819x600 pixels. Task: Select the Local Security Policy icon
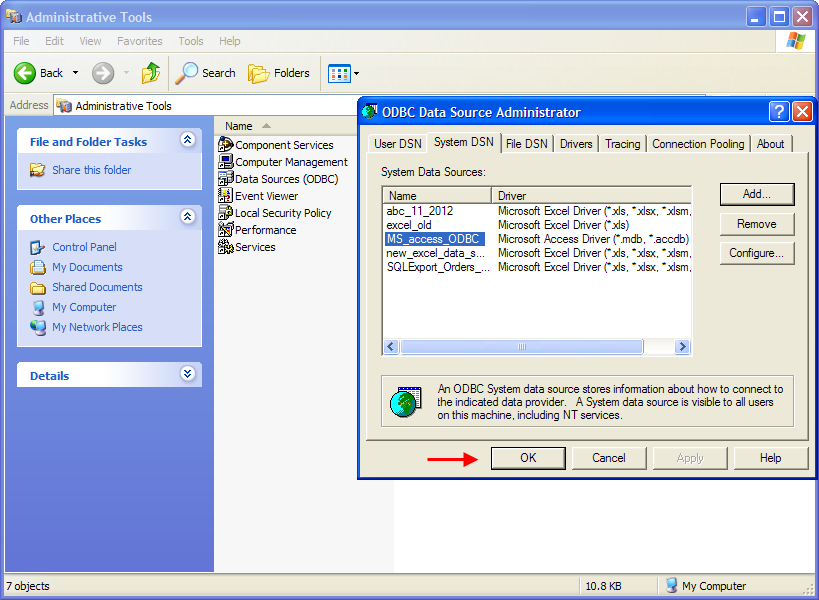pos(225,213)
